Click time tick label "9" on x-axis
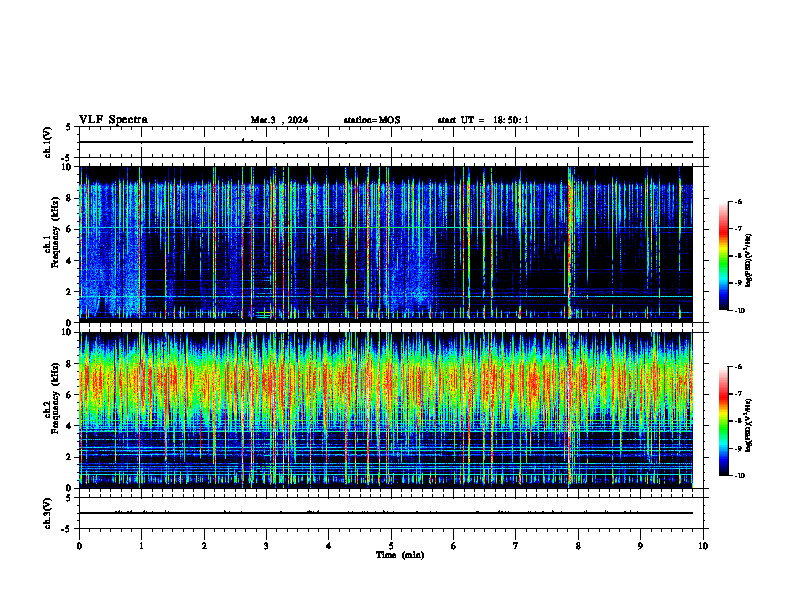This screenshot has height=612, width=792. 640,546
